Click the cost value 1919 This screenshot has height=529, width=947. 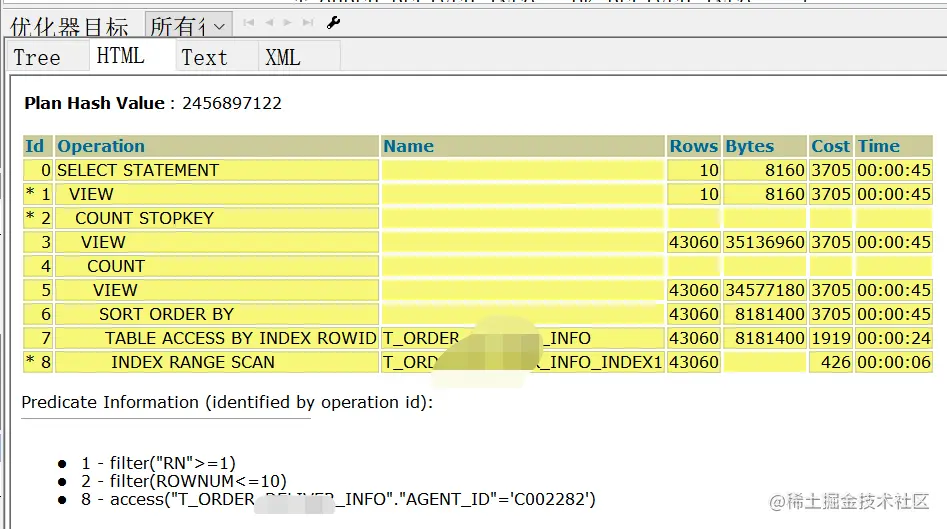tap(830, 338)
